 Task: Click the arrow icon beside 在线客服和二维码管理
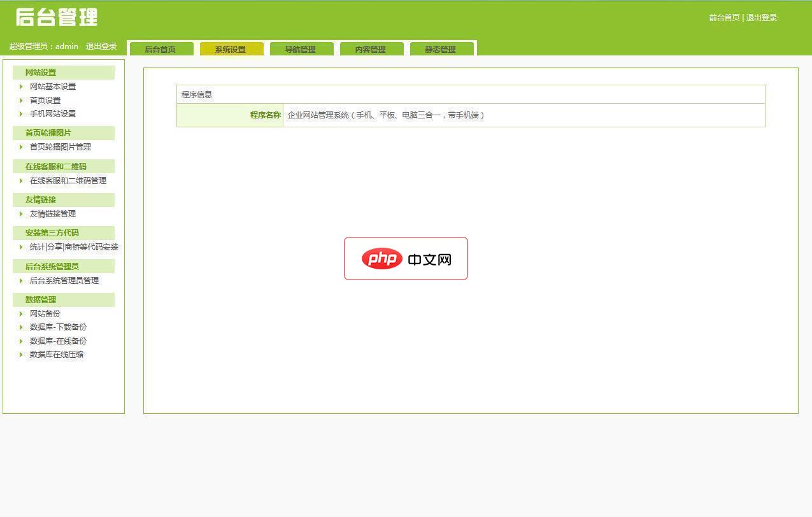coord(21,181)
